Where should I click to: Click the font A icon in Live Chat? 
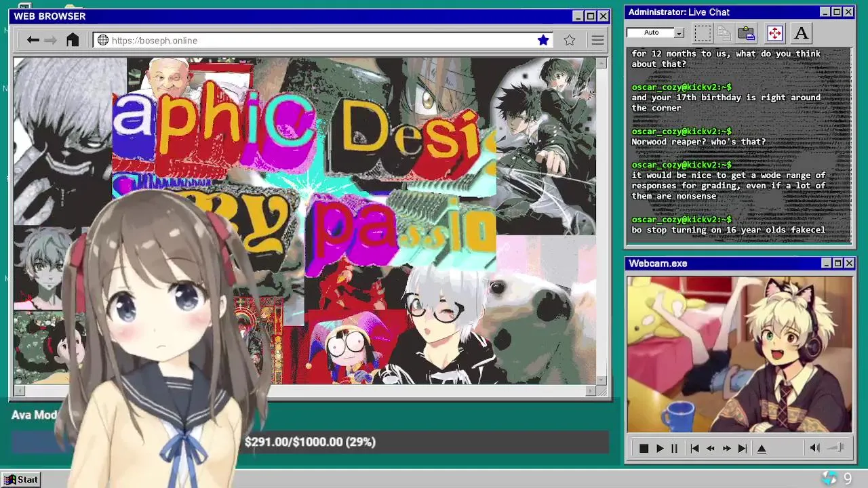(x=801, y=33)
